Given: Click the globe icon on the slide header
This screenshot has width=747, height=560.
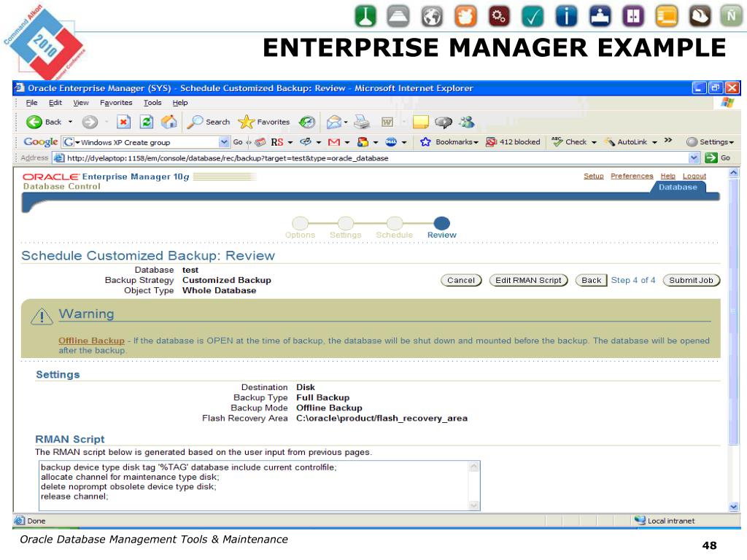Looking at the screenshot, I should [x=432, y=16].
